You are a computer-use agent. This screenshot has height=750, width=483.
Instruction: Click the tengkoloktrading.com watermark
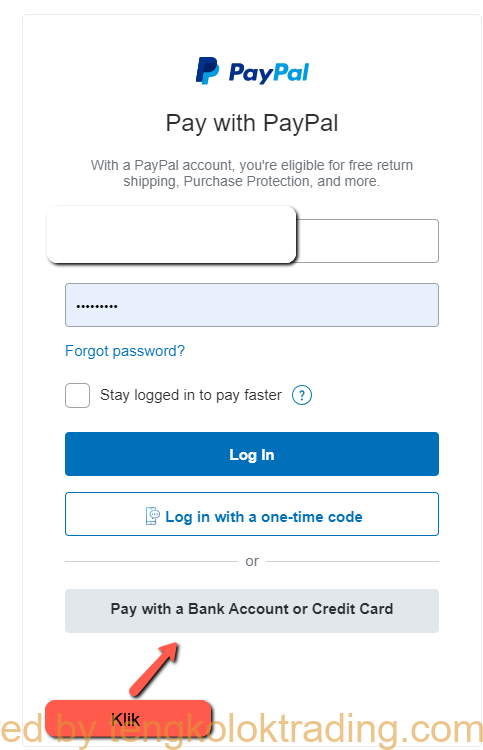(242, 729)
